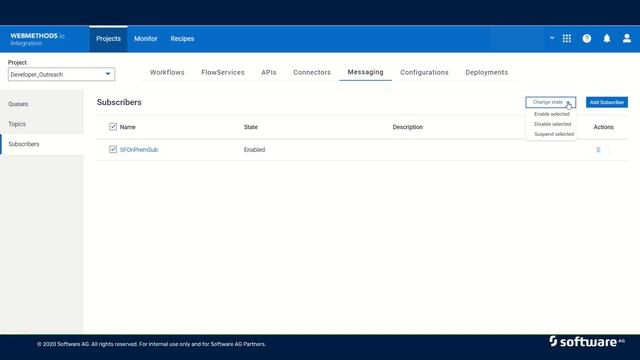The width and height of the screenshot is (640, 360).
Task: Open the Workflows tab
Action: click(167, 72)
